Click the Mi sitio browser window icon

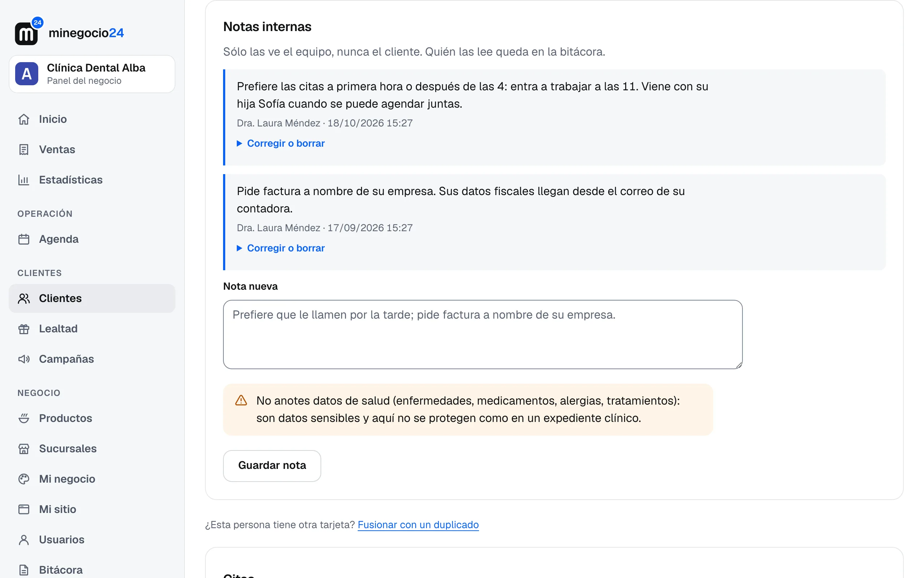tap(24, 509)
